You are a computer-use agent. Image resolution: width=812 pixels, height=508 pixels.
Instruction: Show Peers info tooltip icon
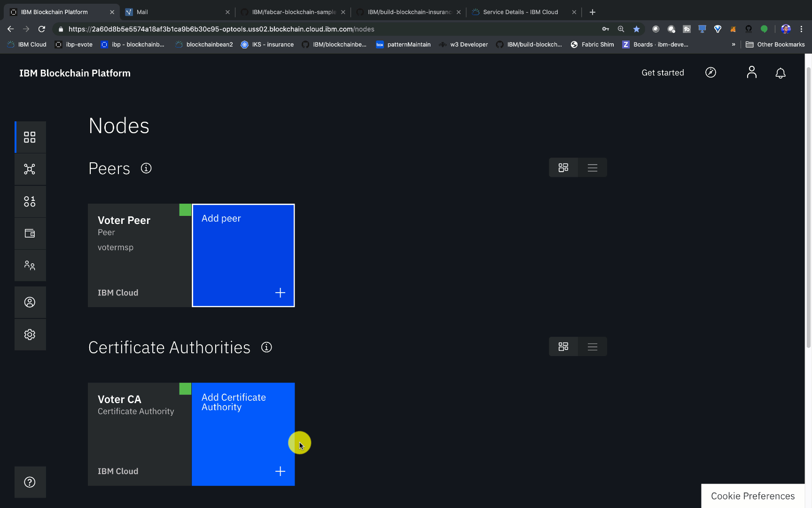pos(146,168)
